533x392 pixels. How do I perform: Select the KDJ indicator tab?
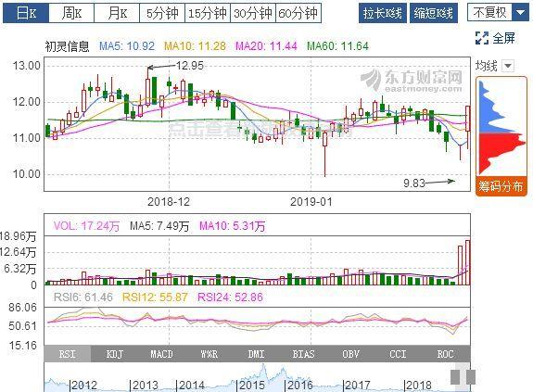[115, 354]
